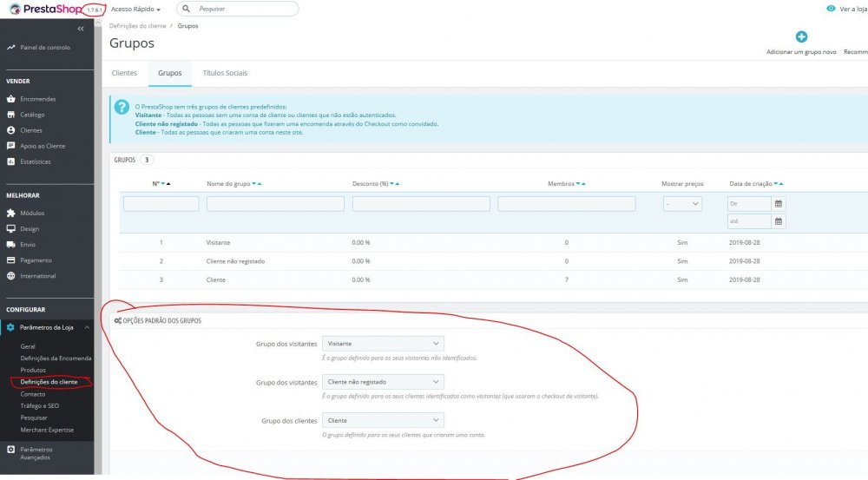This screenshot has width=868, height=480.
Task: Click the help question mark icon
Action: (122, 107)
